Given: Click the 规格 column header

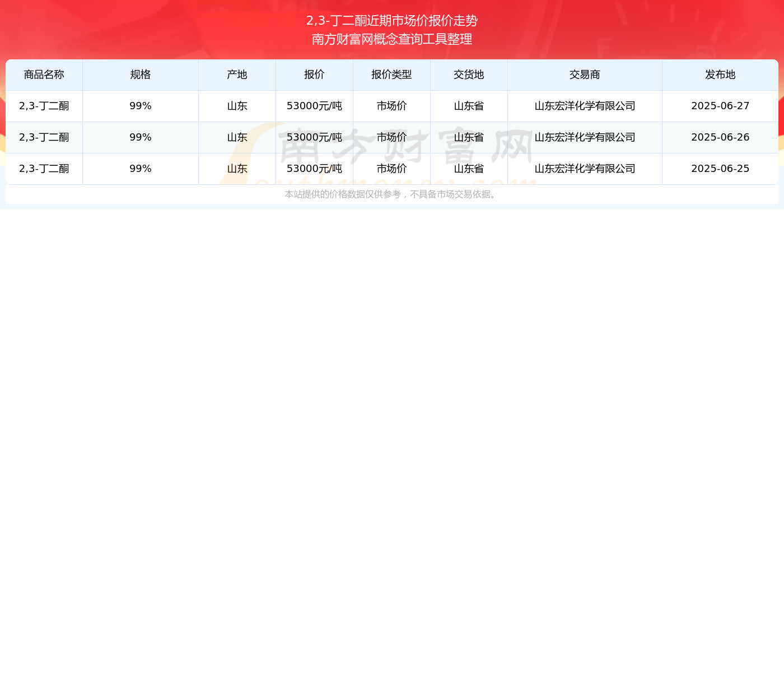Looking at the screenshot, I should 141,75.
